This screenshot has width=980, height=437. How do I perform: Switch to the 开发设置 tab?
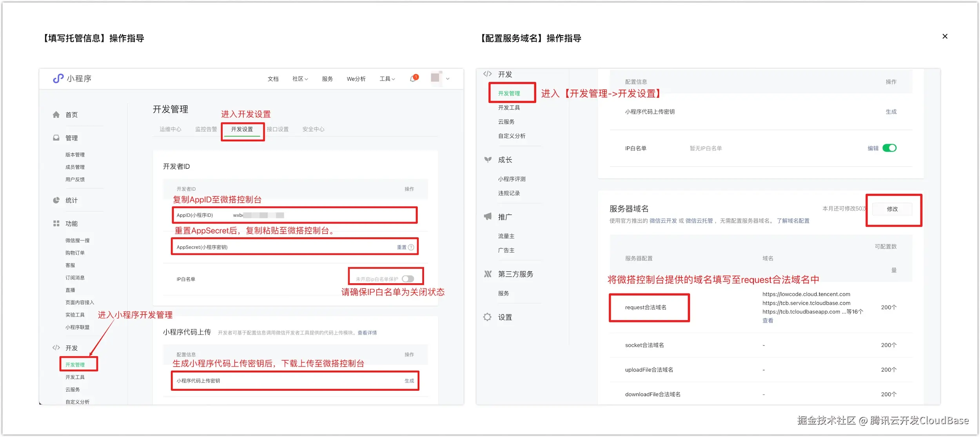(x=242, y=129)
